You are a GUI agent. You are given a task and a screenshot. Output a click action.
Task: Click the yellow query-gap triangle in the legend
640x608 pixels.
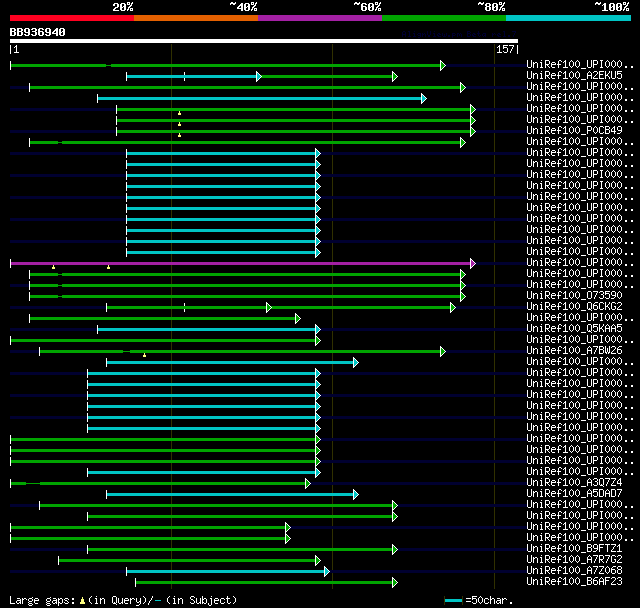pyautogui.click(x=82, y=601)
